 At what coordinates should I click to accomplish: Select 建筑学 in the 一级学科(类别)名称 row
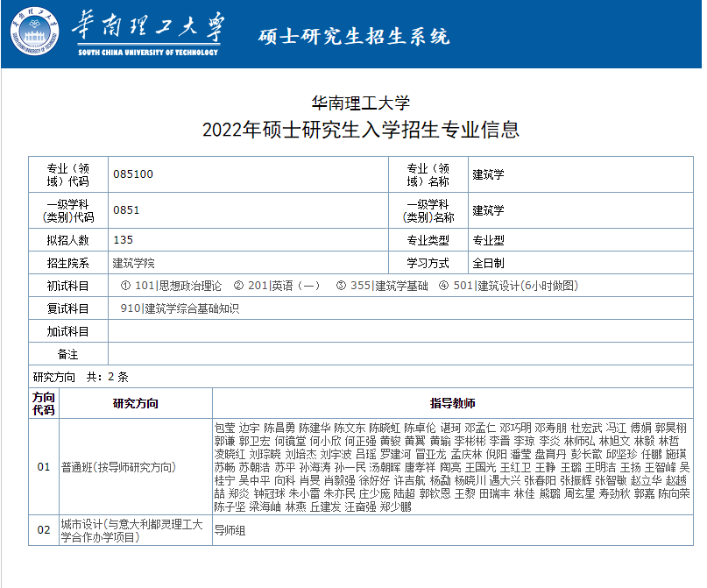(488, 210)
